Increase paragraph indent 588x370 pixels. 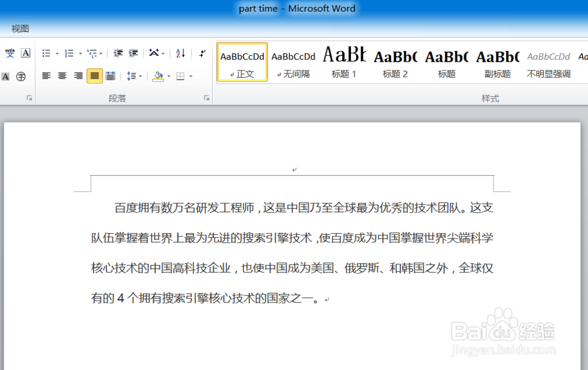click(x=133, y=53)
